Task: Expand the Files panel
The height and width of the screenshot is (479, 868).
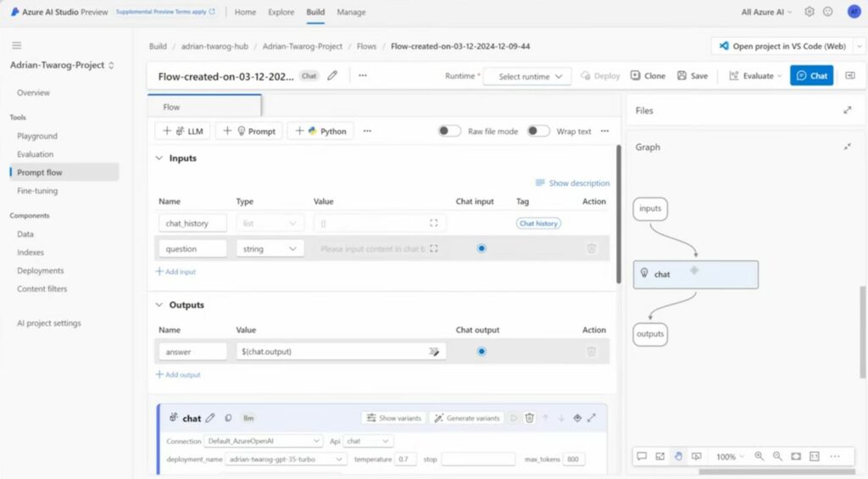Action: pyautogui.click(x=848, y=110)
